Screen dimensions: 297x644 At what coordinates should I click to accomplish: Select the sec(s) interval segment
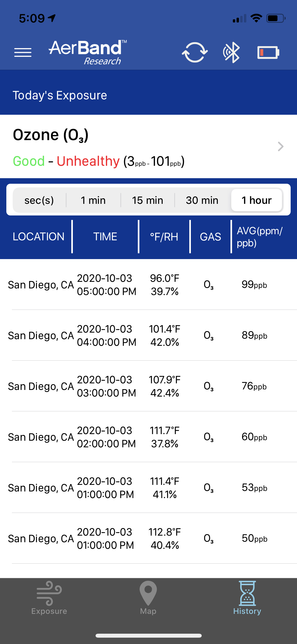coord(39,200)
